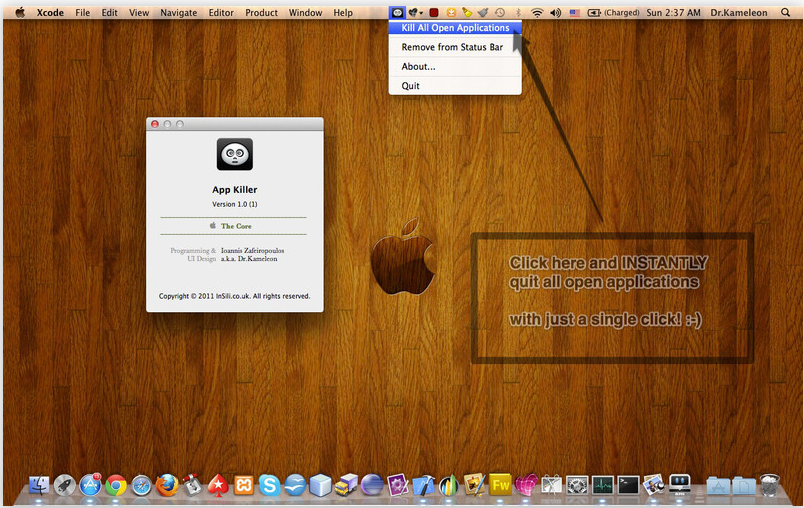
Task: Click the Copyright 2011 InSili.co.uk line
Action: pyautogui.click(x=234, y=296)
